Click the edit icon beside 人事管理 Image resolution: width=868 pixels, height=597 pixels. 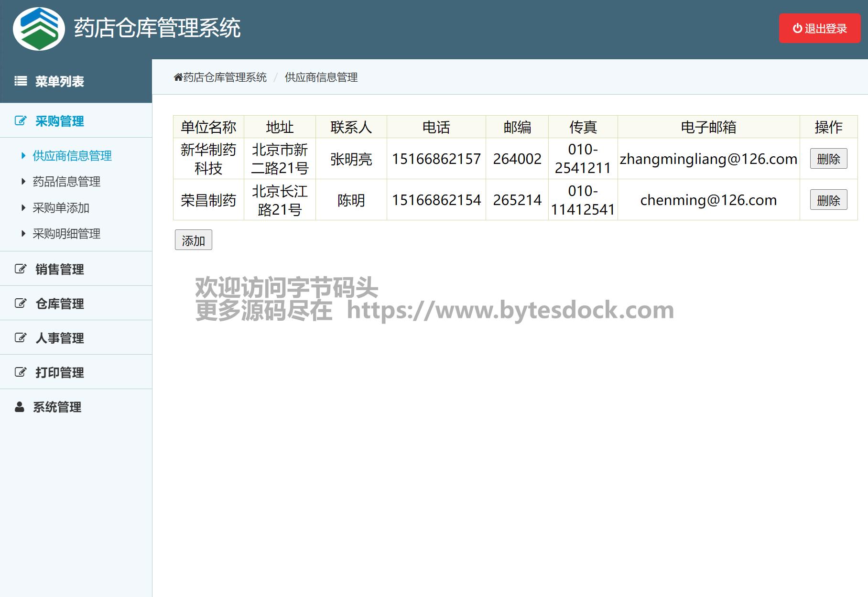click(21, 338)
